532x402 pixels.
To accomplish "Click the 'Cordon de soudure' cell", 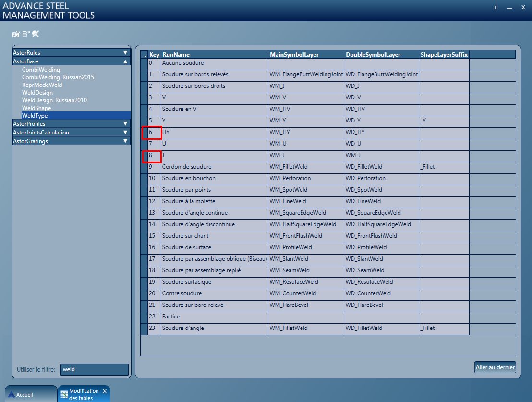I will 215,167.
